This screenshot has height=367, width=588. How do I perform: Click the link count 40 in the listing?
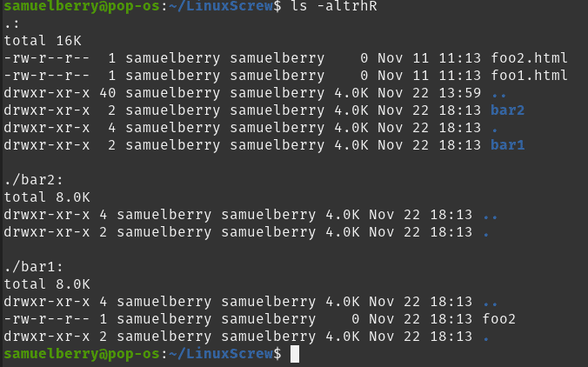[x=108, y=93]
